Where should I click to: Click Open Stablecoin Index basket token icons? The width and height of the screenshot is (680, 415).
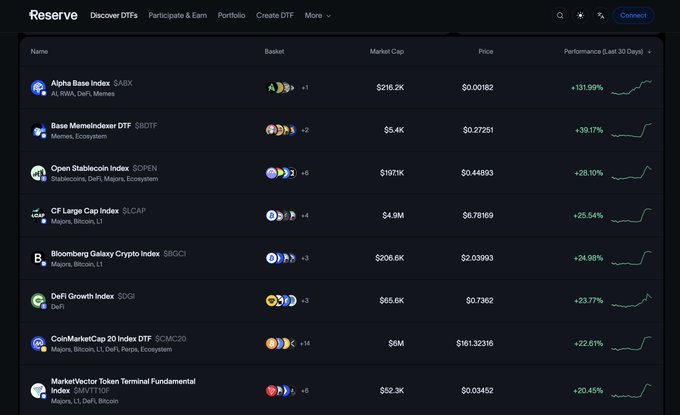[281, 173]
